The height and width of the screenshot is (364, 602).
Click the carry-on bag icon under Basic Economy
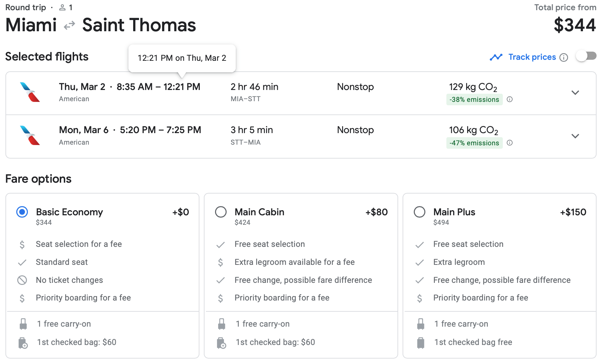click(23, 324)
